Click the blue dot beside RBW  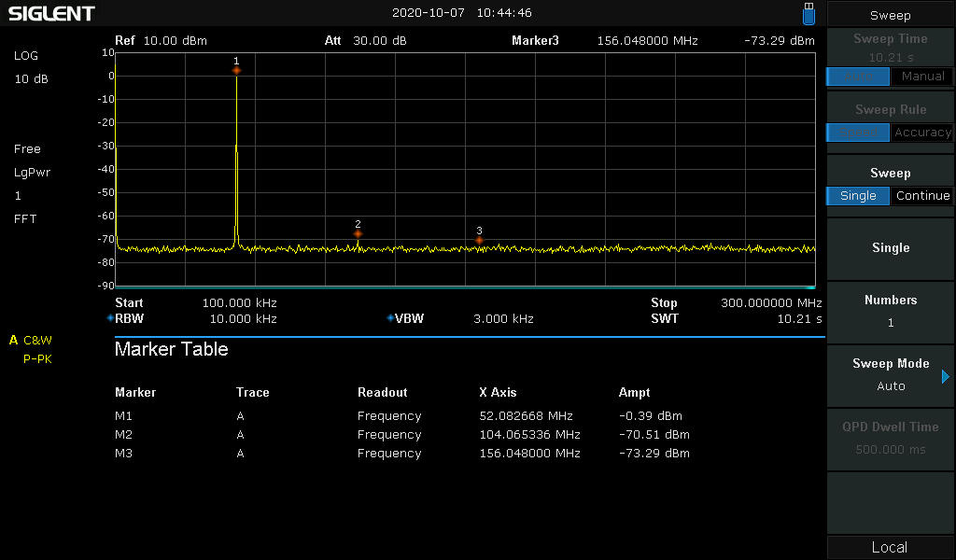(110, 318)
